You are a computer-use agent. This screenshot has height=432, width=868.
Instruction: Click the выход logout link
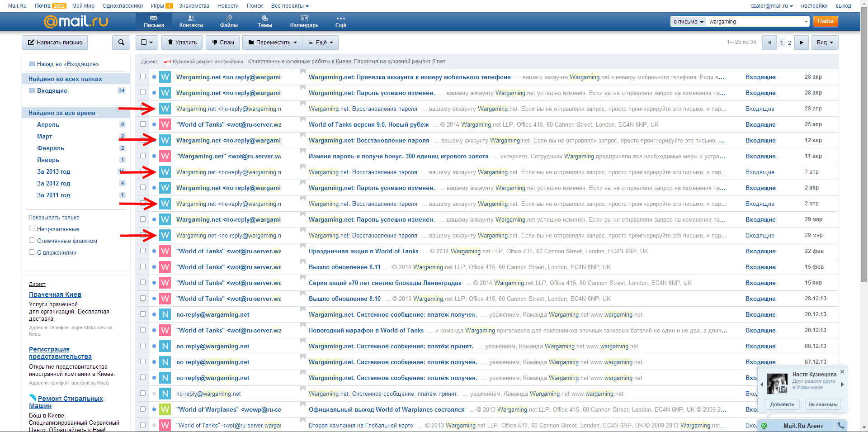[x=844, y=6]
